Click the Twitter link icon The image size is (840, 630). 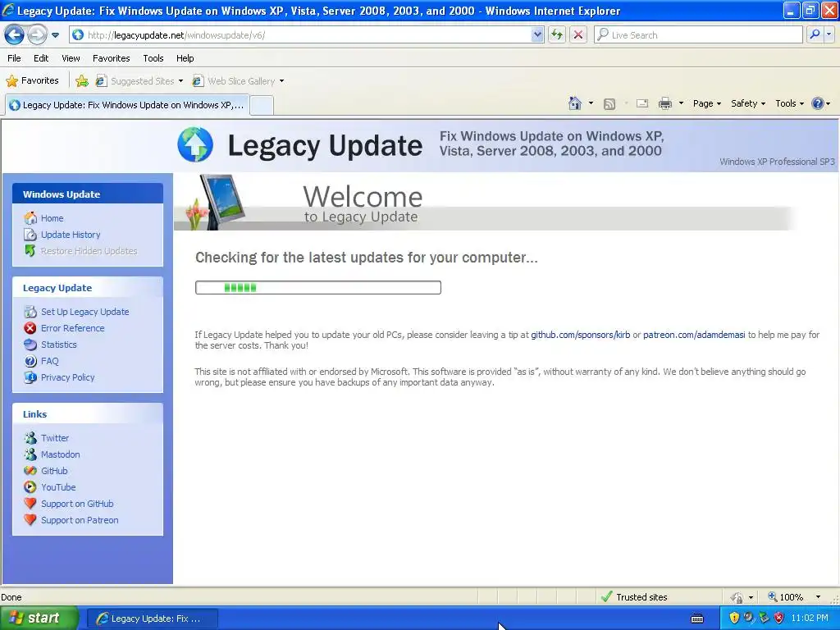pos(30,438)
